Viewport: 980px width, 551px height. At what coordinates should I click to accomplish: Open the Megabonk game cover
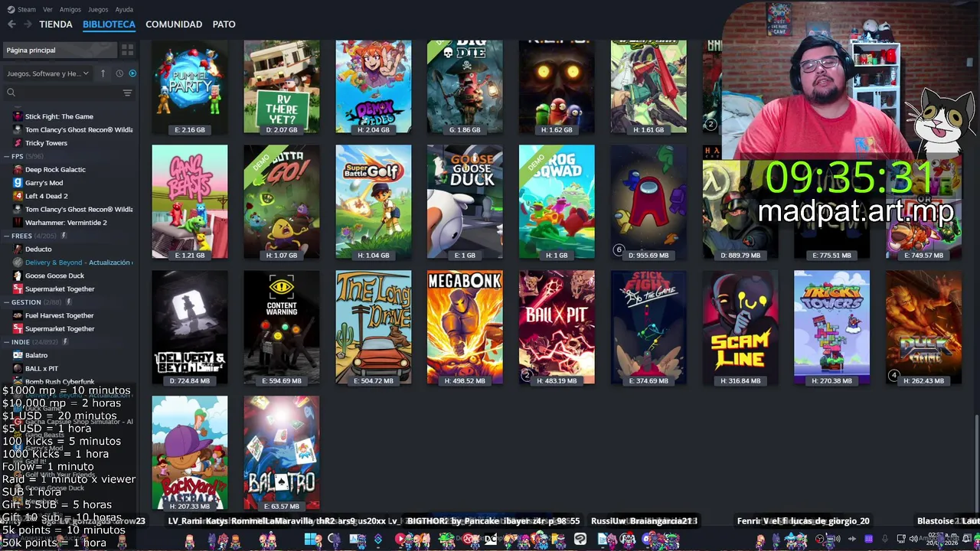coord(465,328)
